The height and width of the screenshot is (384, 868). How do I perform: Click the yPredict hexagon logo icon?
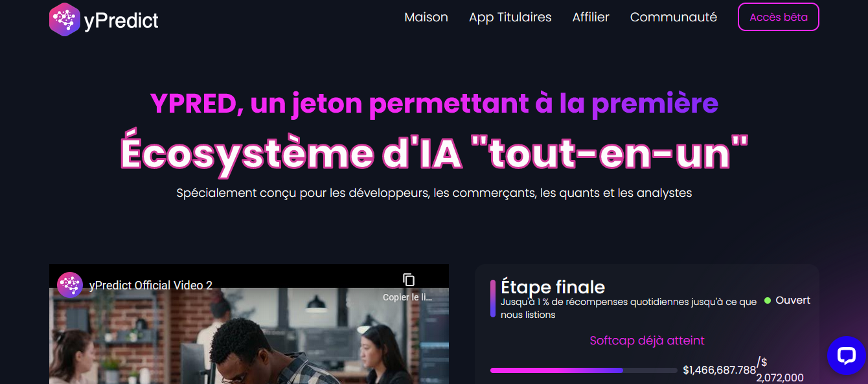click(x=64, y=19)
